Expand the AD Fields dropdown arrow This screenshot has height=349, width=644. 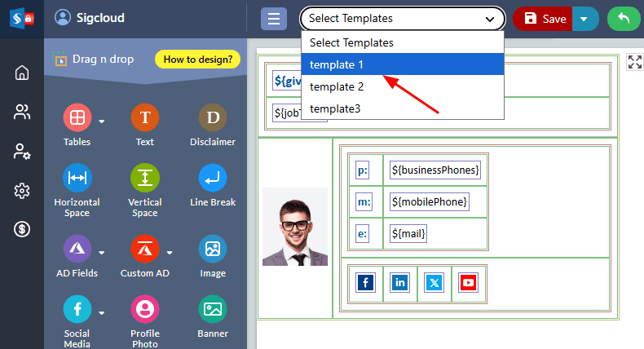102,252
